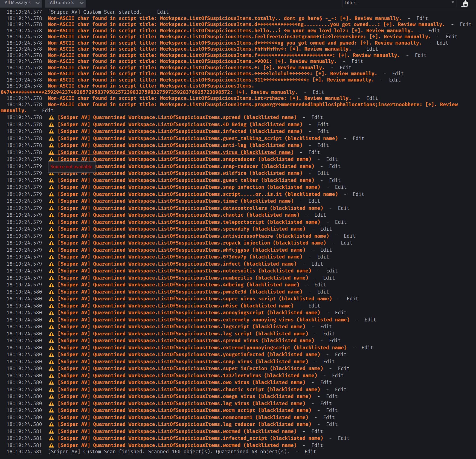476x459 pixels.
Task: Click warning icon on guest talker row
Action: tap(51, 181)
